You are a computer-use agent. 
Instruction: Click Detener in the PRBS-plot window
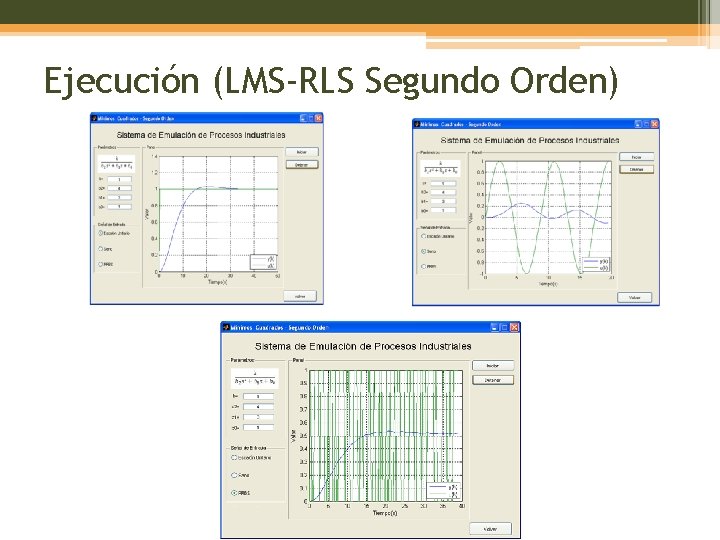493,380
